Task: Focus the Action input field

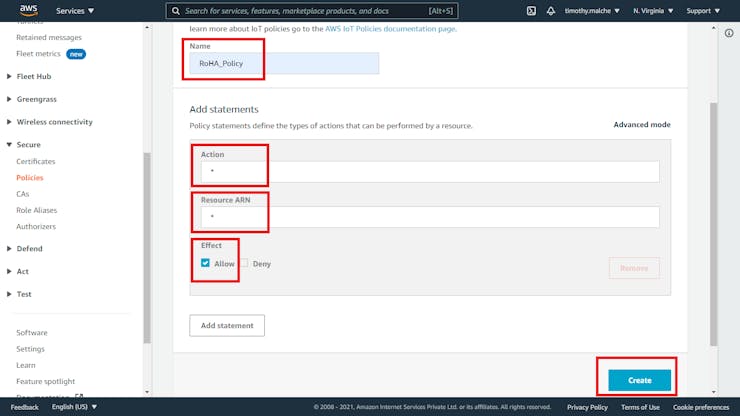Action: [x=430, y=171]
